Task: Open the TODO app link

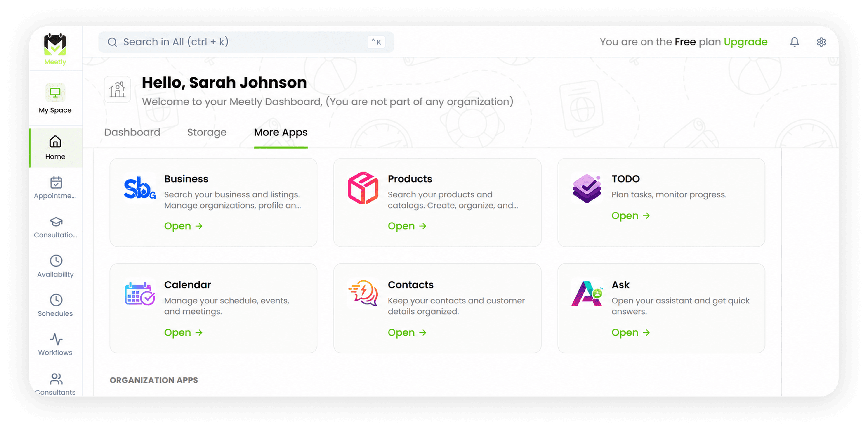Action: pos(630,216)
